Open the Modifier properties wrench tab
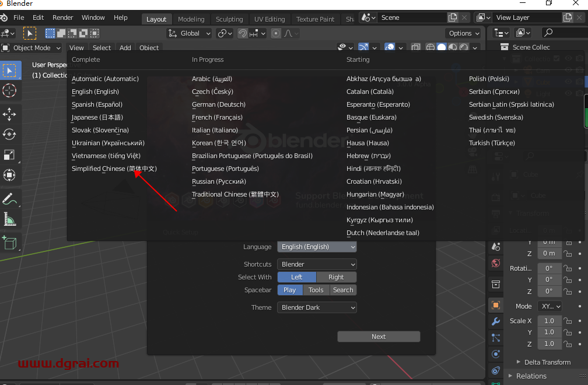The width and height of the screenshot is (588, 385). click(496, 321)
